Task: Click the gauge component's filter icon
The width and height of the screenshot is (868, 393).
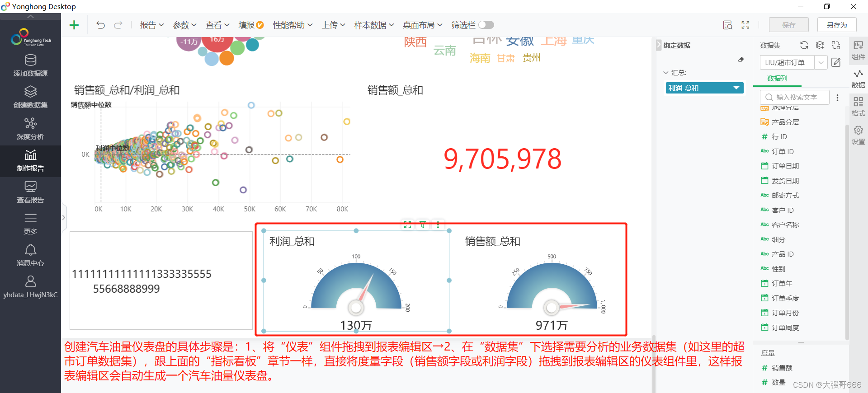Action: (x=423, y=225)
